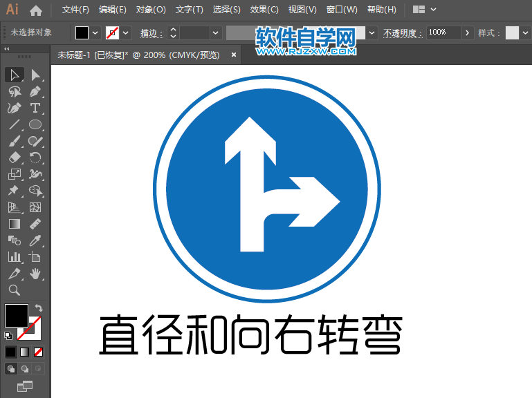532x398 pixels.
Task: Open workspace switcher dropdown chevron
Action: coord(433,10)
